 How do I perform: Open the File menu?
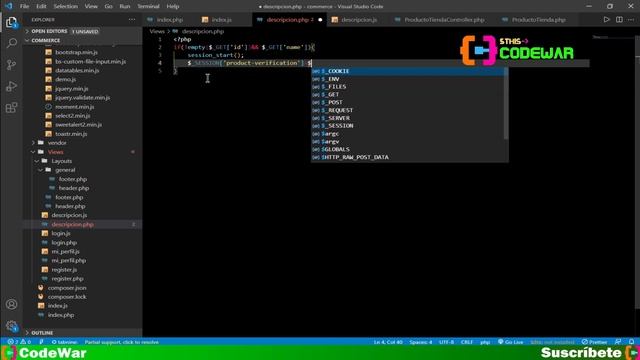pos(24,7)
